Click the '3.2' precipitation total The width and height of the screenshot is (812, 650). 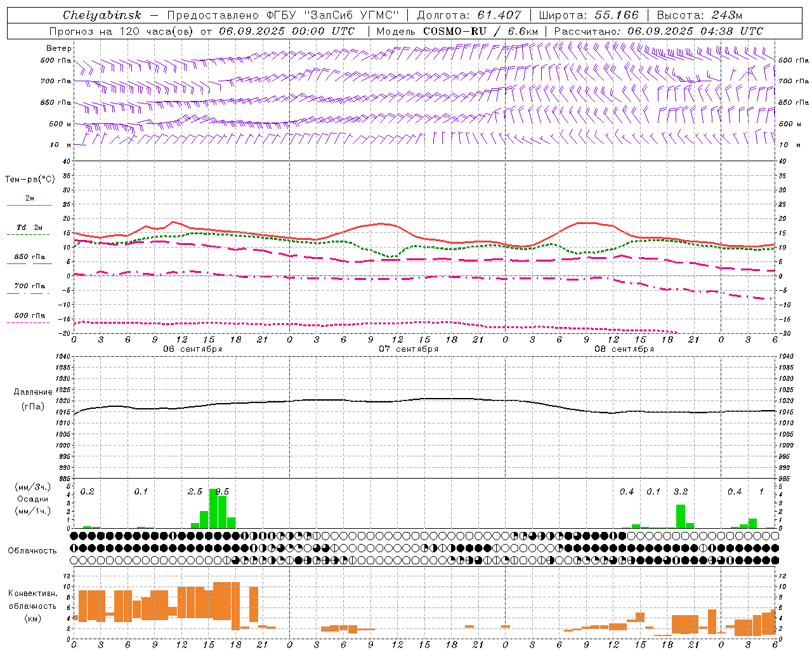(x=681, y=492)
